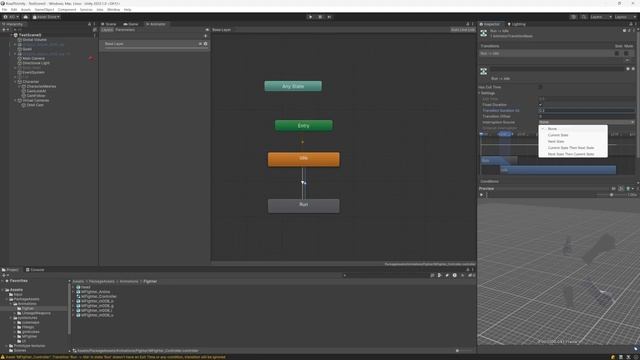Click the Hierarchy panel's plus create button
The height and width of the screenshot is (360, 640).
[x=4, y=30]
